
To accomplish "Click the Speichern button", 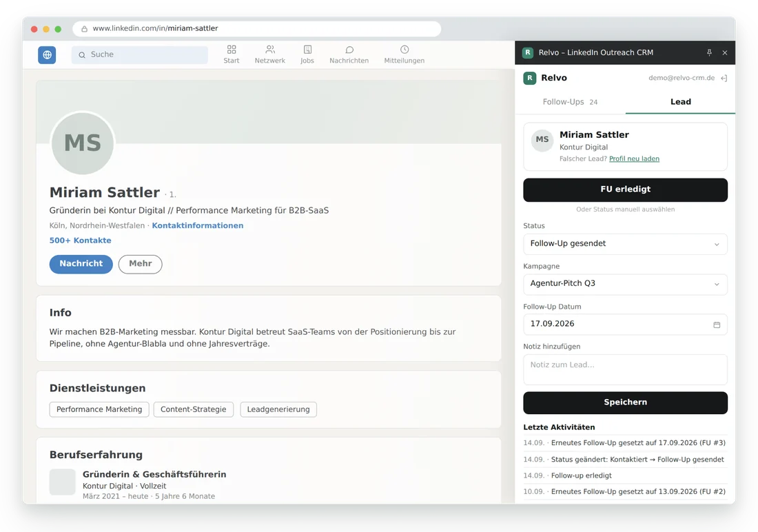I will [x=625, y=402].
